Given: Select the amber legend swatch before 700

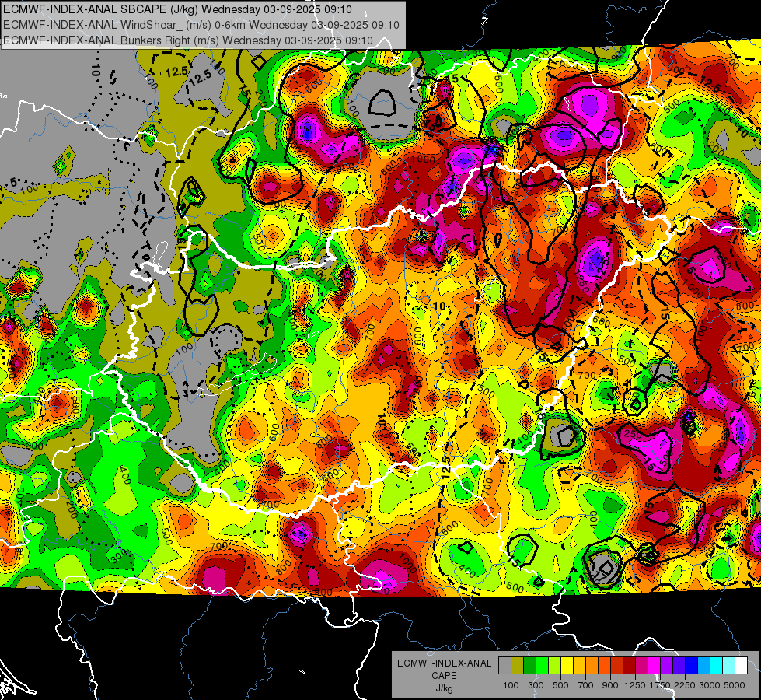Looking at the screenshot, I should coord(579,666).
